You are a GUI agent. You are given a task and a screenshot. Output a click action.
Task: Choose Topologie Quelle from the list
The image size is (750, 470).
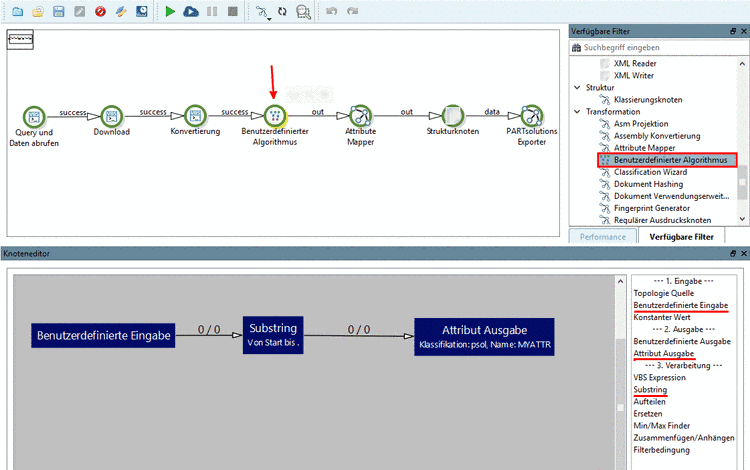(x=663, y=293)
